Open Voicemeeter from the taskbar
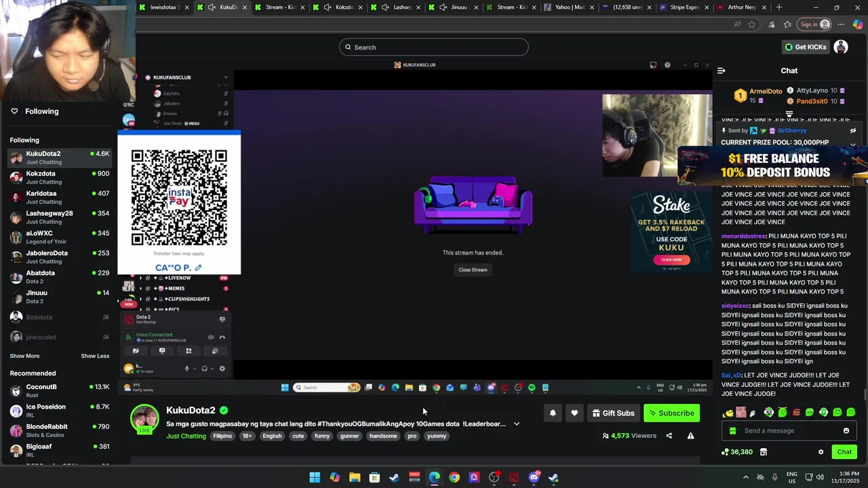Screen dimensions: 868x488 point(414,477)
